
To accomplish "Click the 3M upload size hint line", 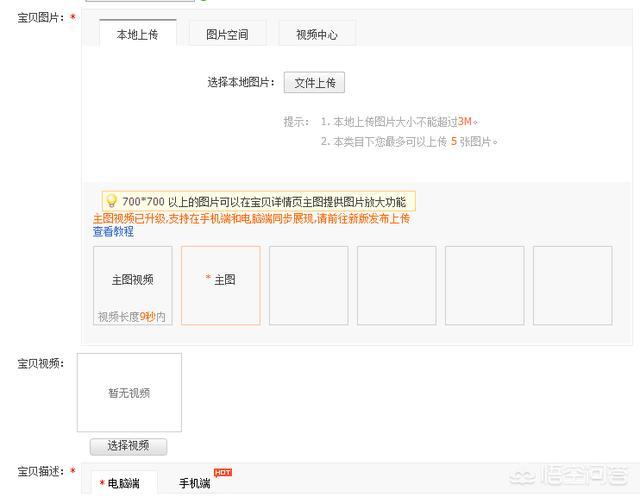I will coord(399,122).
